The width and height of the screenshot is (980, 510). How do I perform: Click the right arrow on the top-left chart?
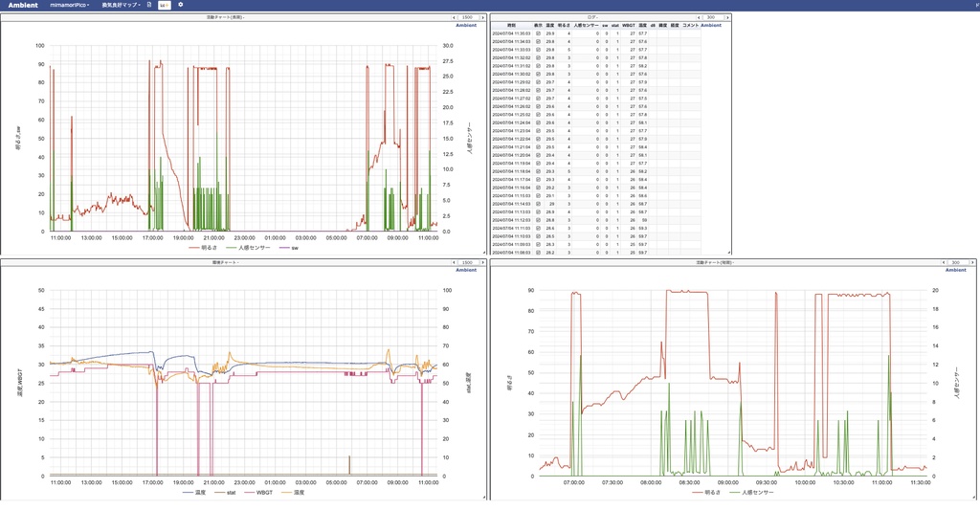point(482,17)
